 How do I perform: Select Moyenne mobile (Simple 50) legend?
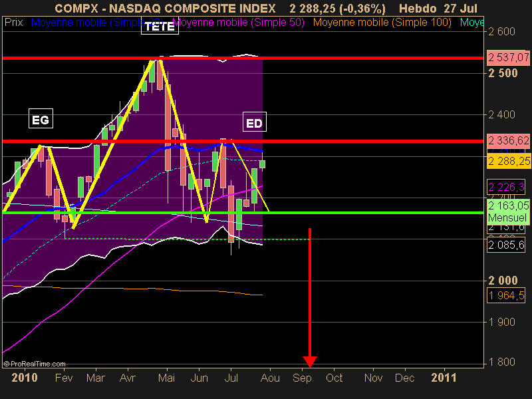tap(239, 23)
